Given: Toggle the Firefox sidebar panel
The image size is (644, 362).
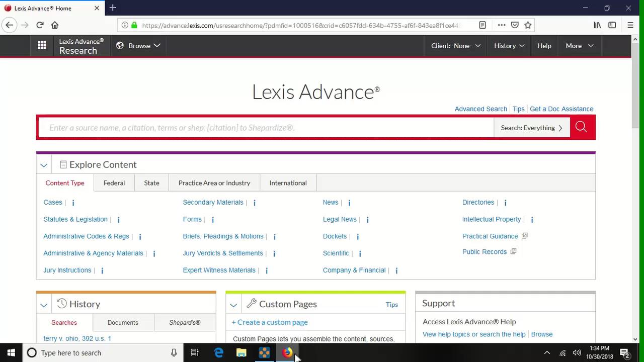Looking at the screenshot, I should (612, 25).
